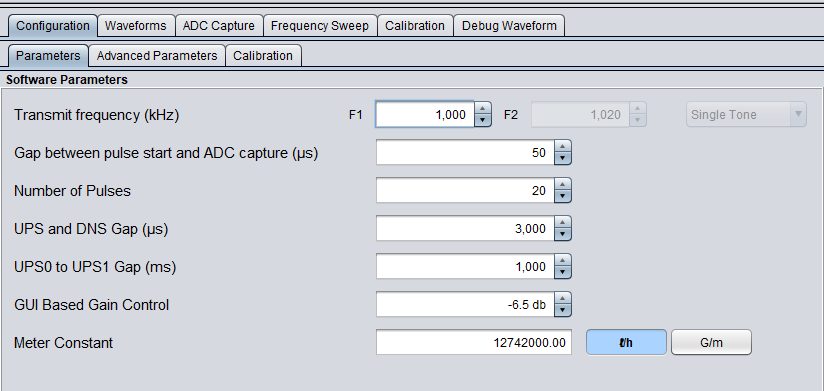This screenshot has height=391, width=824.
Task: Select the Parameters sub-tab
Action: pos(48,56)
